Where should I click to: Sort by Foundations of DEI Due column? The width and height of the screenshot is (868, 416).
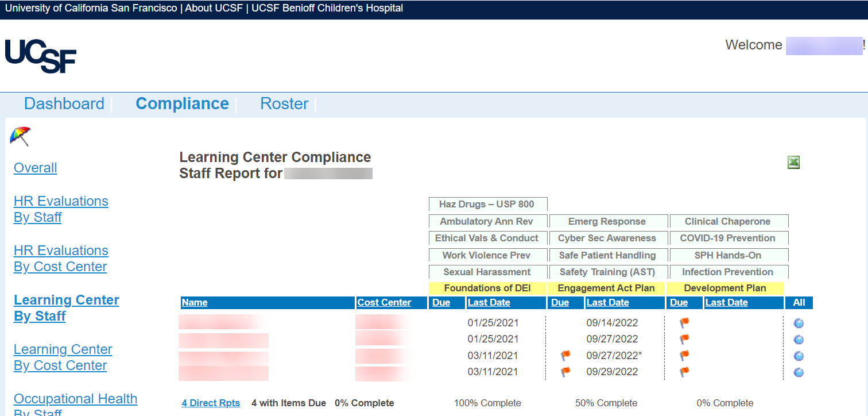441,303
